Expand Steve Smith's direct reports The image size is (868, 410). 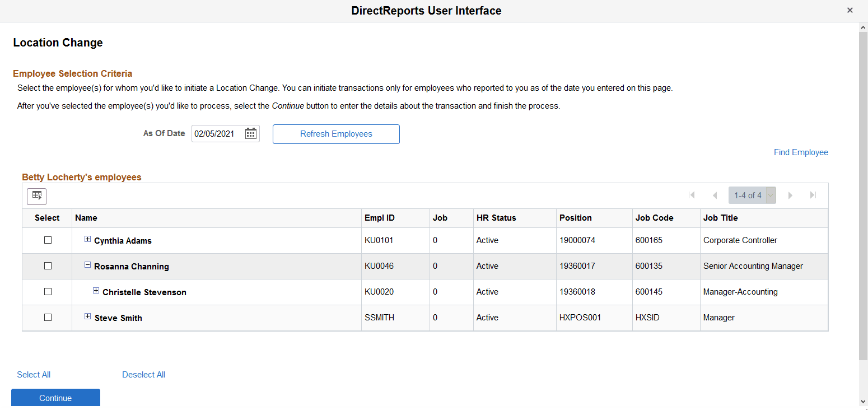(x=87, y=316)
